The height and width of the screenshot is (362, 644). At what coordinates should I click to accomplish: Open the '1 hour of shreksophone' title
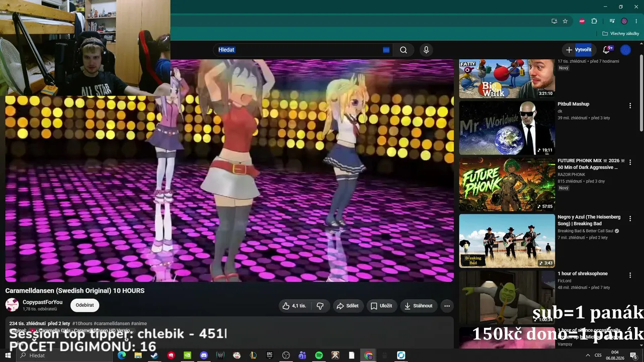[583, 274]
